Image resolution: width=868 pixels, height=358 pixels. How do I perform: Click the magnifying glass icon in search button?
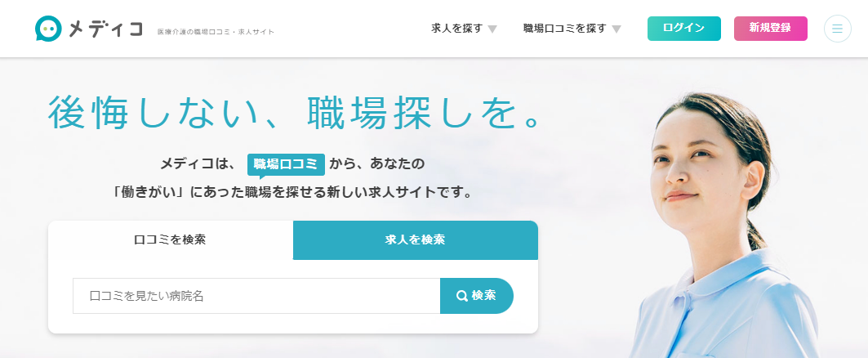click(x=461, y=296)
